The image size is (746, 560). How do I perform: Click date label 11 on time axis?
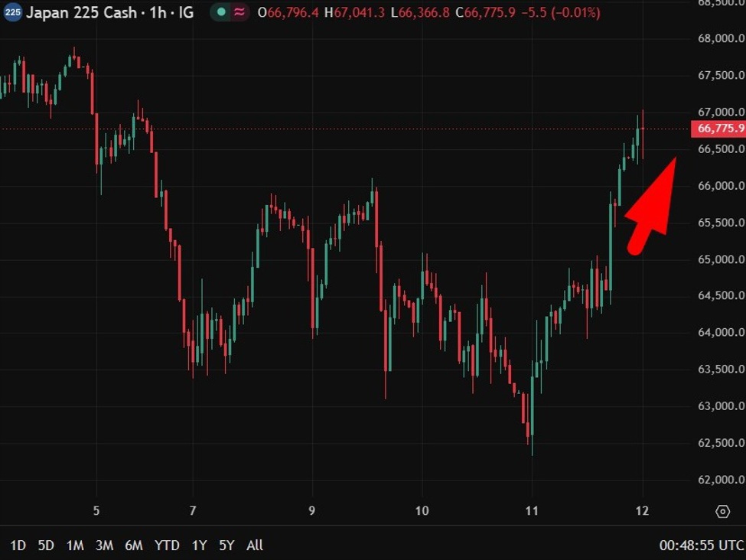532,511
